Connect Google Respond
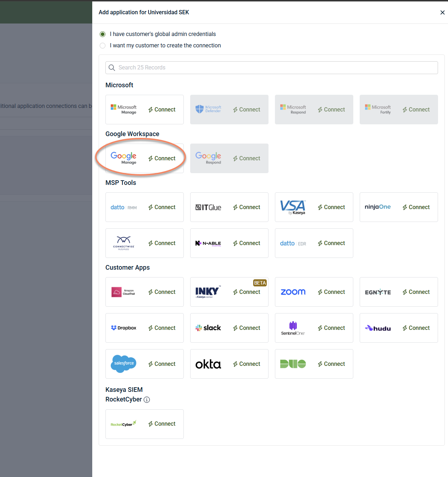Screen dimensions: 448x477 pyautogui.click(x=247, y=158)
